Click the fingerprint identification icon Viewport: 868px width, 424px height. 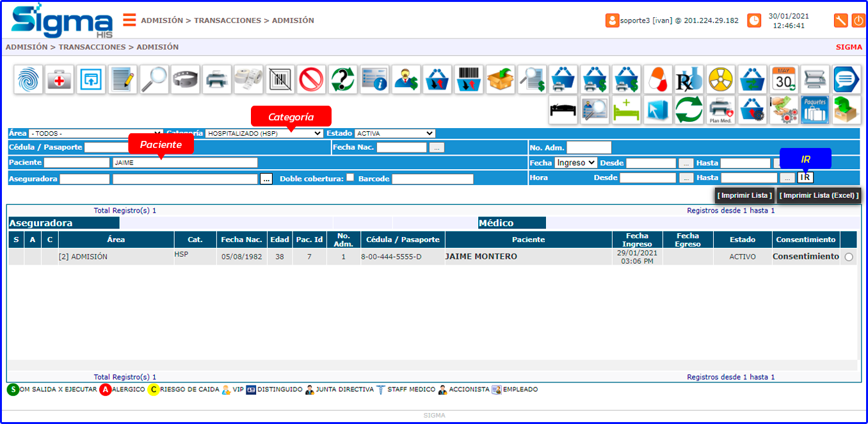pos(28,80)
